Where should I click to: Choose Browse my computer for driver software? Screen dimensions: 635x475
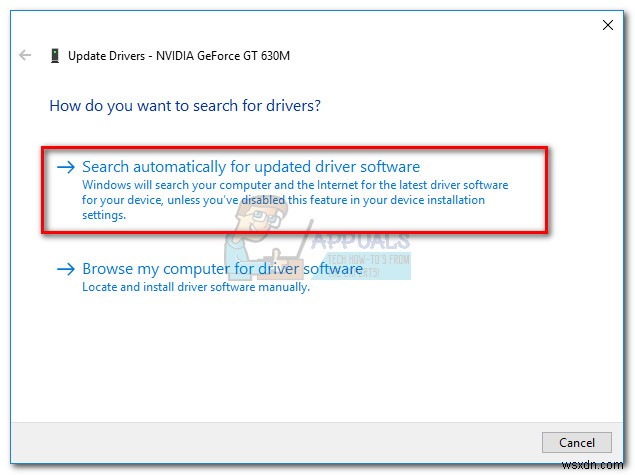[222, 269]
